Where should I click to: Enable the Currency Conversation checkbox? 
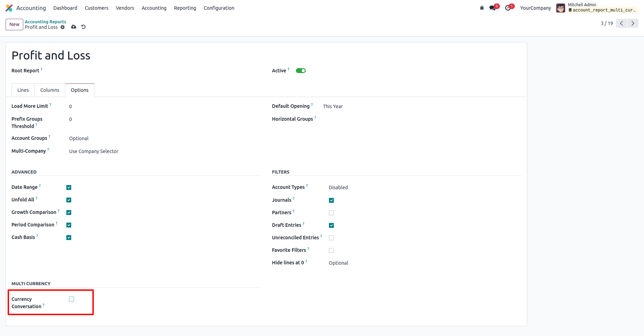pyautogui.click(x=72, y=299)
